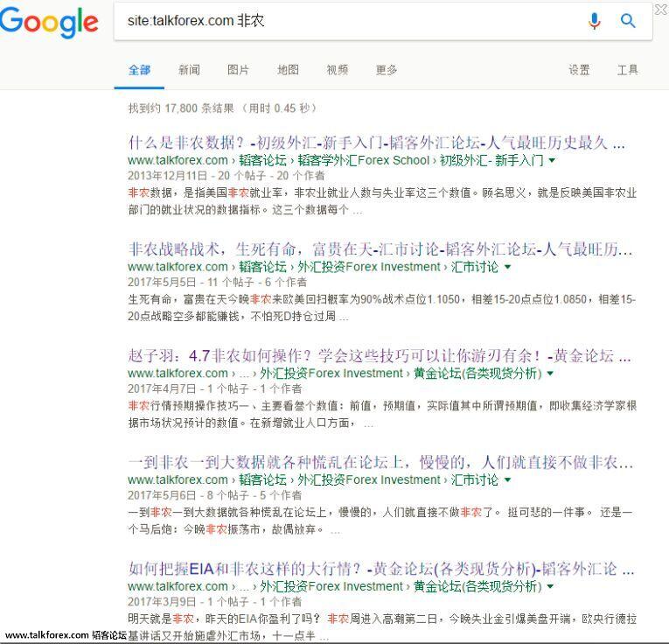This screenshot has height=644, width=669.
Task: Open the 工具 options
Action: (x=628, y=70)
